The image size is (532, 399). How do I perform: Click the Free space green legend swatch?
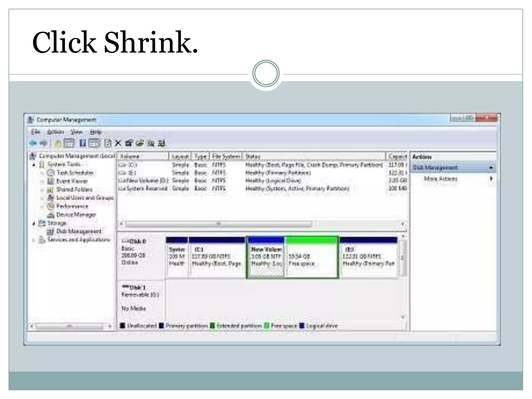[x=267, y=326]
